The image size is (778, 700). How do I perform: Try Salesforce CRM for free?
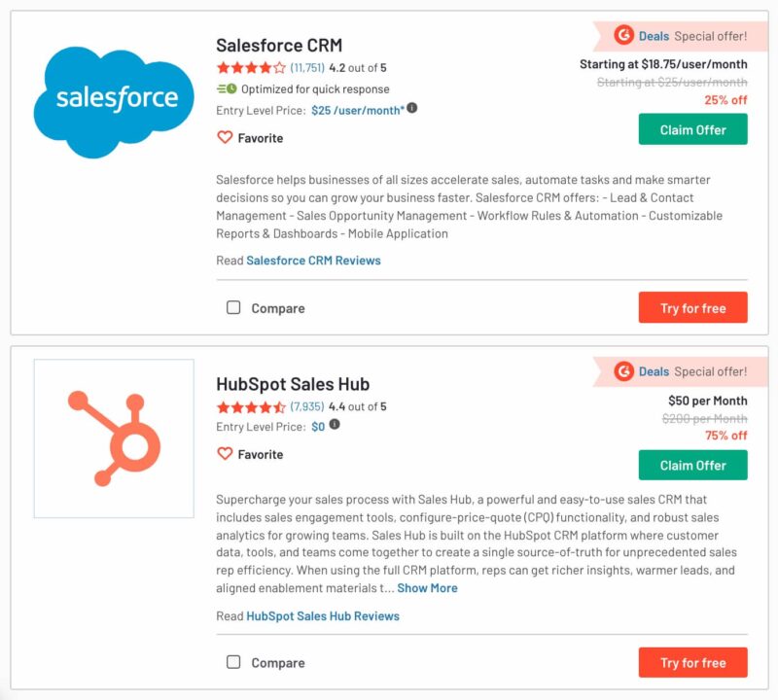click(692, 307)
